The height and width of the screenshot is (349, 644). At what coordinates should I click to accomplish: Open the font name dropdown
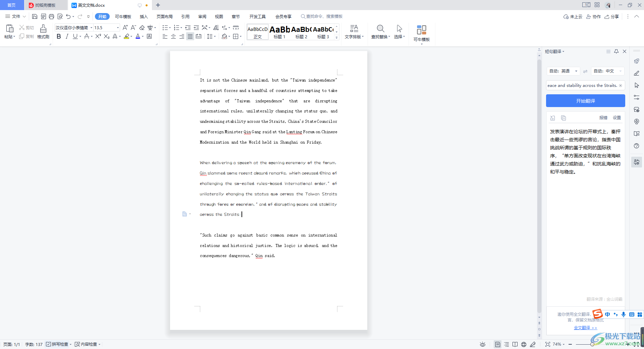point(91,28)
